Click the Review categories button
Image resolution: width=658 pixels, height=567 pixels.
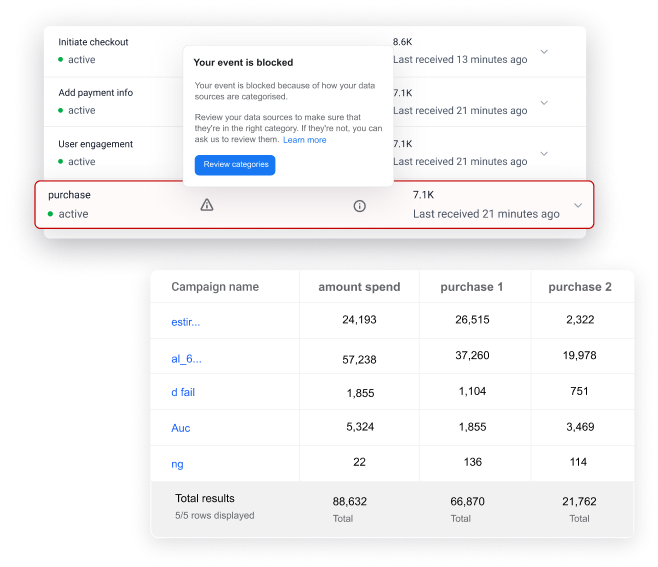pos(235,164)
